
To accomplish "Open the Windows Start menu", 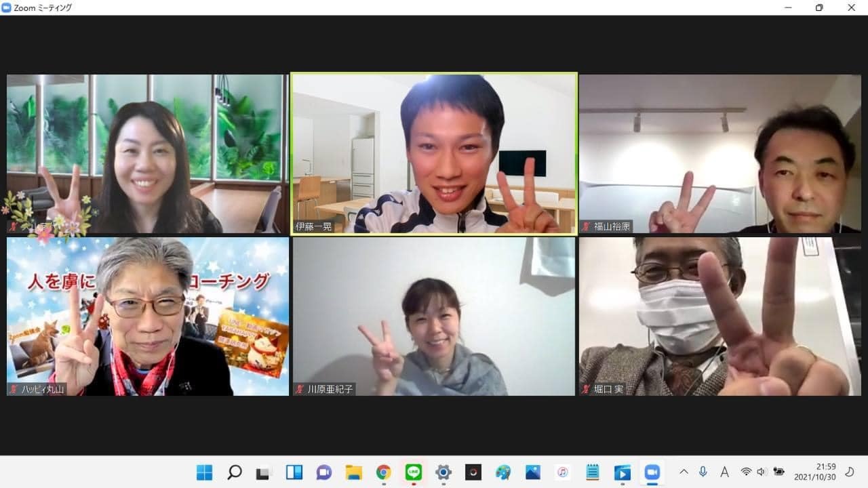I will (204, 472).
